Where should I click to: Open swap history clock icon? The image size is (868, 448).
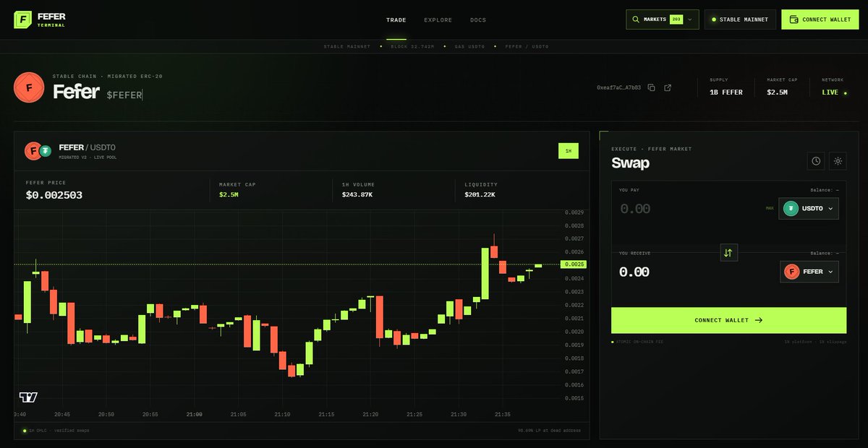tap(816, 161)
